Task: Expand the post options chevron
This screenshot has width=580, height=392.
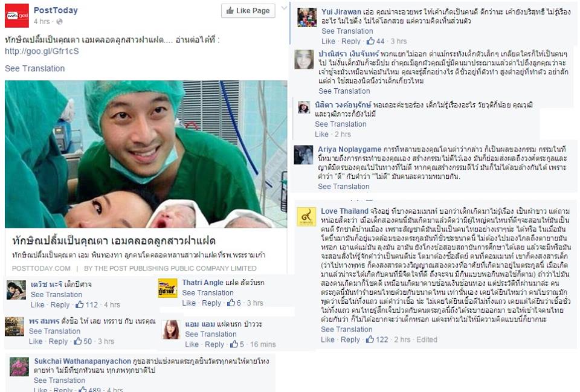Action: tap(284, 8)
